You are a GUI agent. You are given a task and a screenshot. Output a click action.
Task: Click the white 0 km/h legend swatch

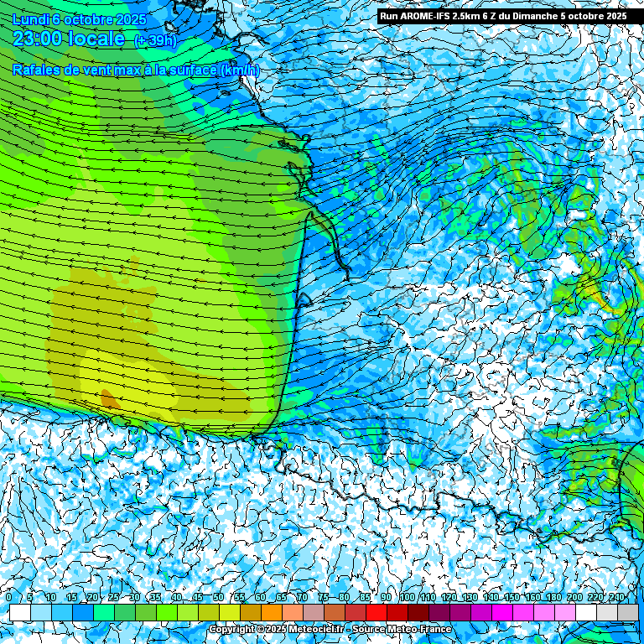click(x=19, y=613)
